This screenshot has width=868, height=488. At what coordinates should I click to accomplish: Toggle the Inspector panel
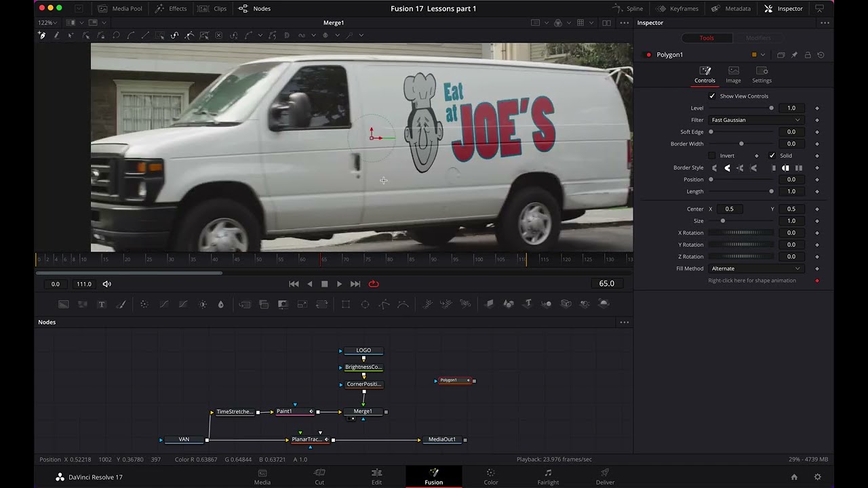[783, 9]
